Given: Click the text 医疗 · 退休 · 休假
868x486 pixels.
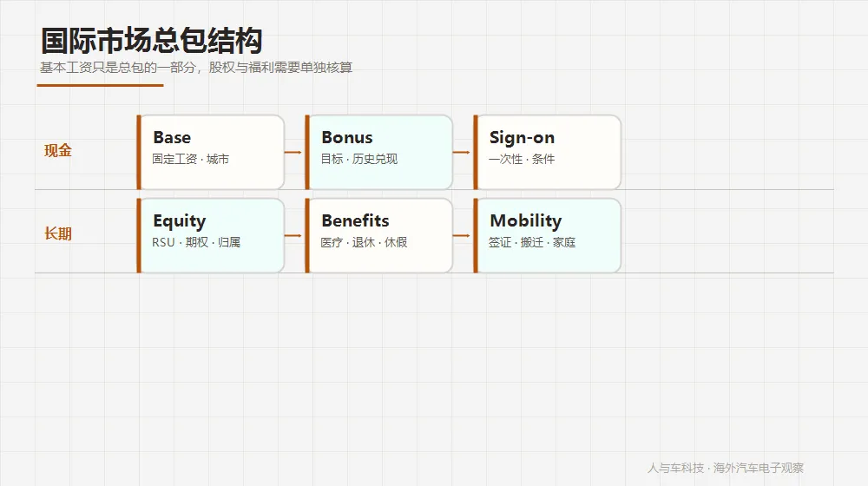Looking at the screenshot, I should (364, 242).
